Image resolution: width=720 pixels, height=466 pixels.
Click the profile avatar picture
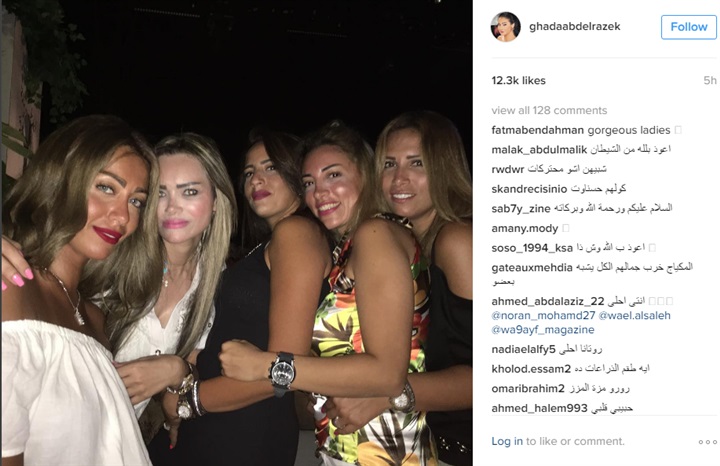[505, 27]
